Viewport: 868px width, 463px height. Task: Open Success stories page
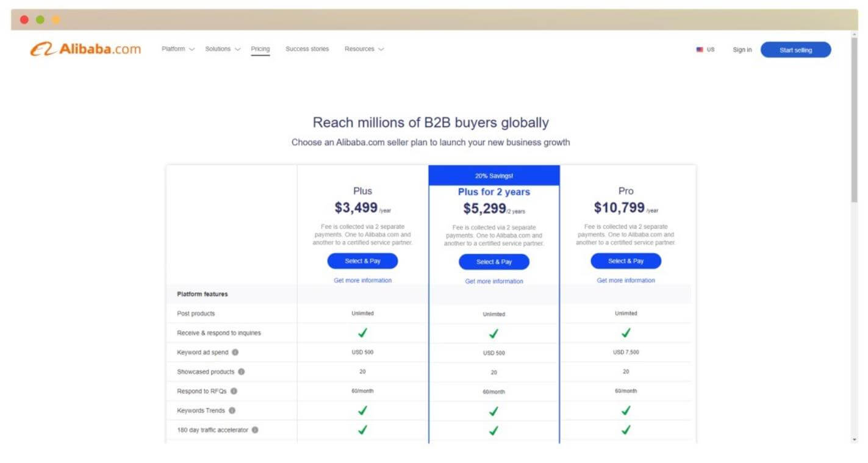(307, 49)
